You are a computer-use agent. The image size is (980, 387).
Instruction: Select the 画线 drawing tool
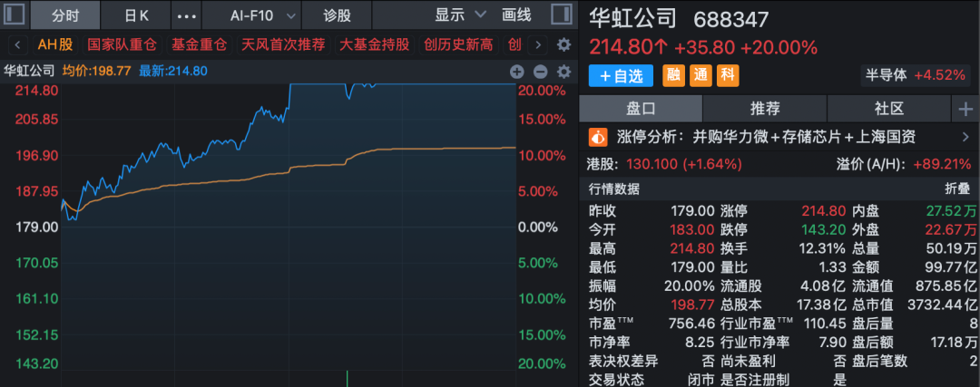516,15
